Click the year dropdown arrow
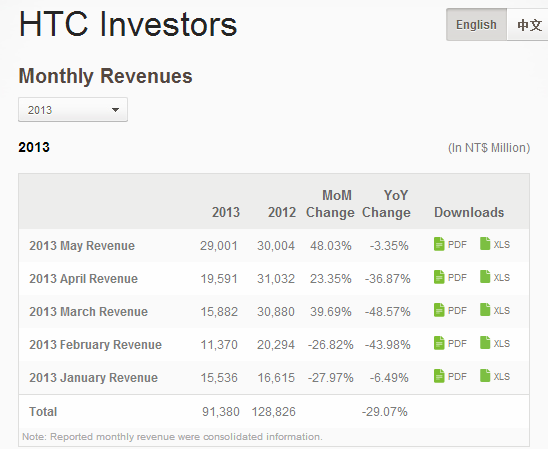Screen dimensions: 548x449 115,110
